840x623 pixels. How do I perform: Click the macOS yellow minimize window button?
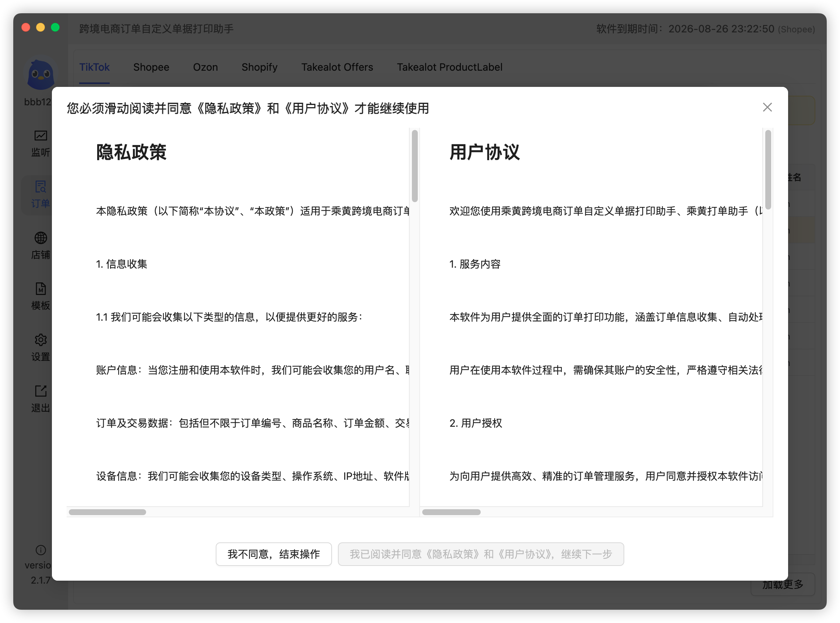click(x=40, y=27)
